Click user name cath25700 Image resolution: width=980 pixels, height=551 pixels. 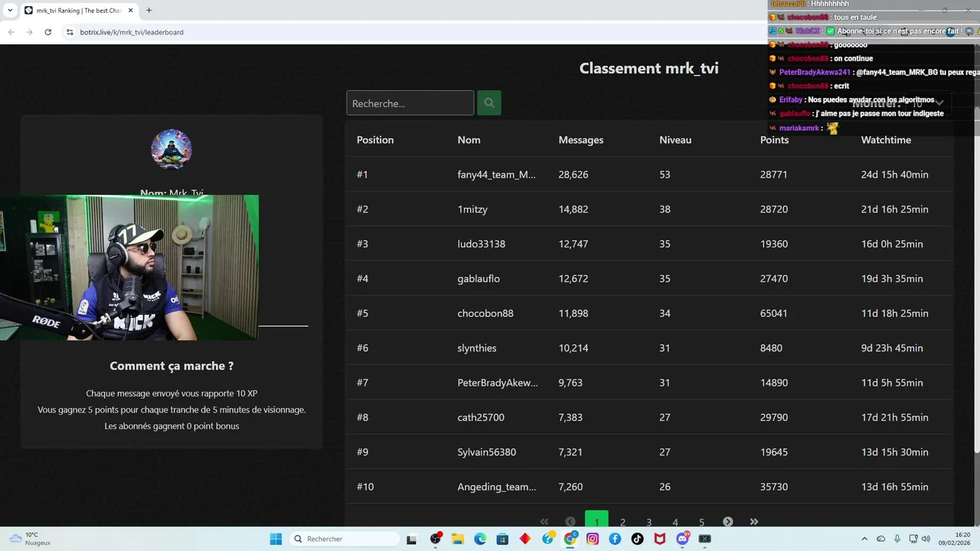click(x=481, y=417)
